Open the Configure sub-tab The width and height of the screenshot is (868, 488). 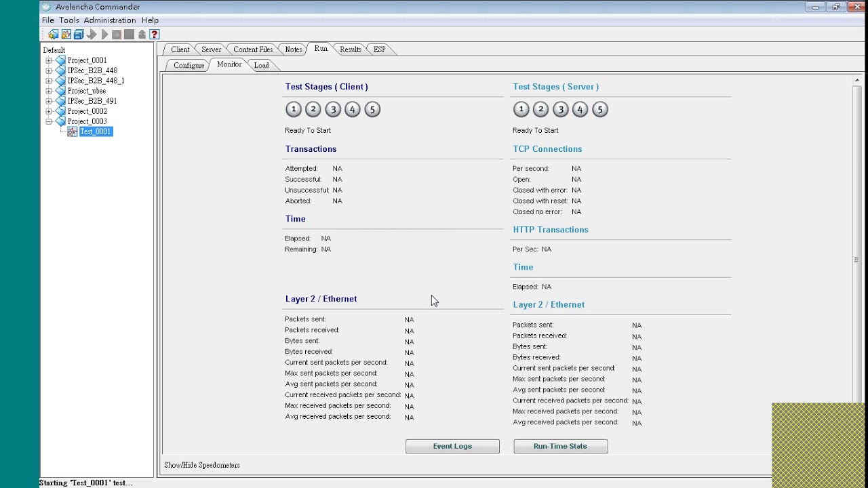tap(189, 65)
